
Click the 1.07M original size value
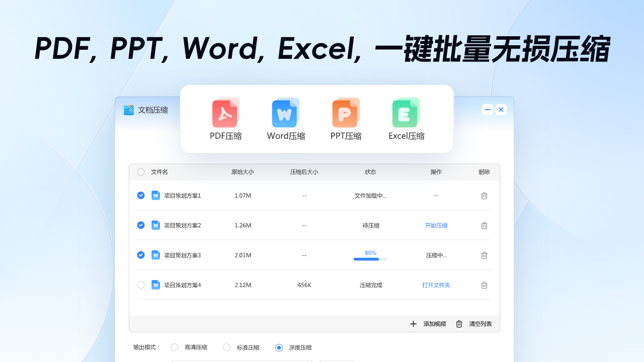[243, 196]
